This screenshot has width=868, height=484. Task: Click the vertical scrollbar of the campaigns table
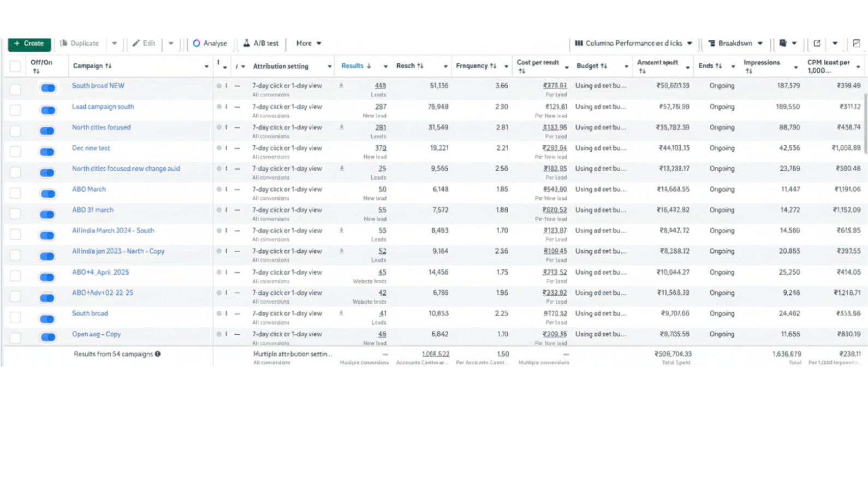(x=865, y=123)
